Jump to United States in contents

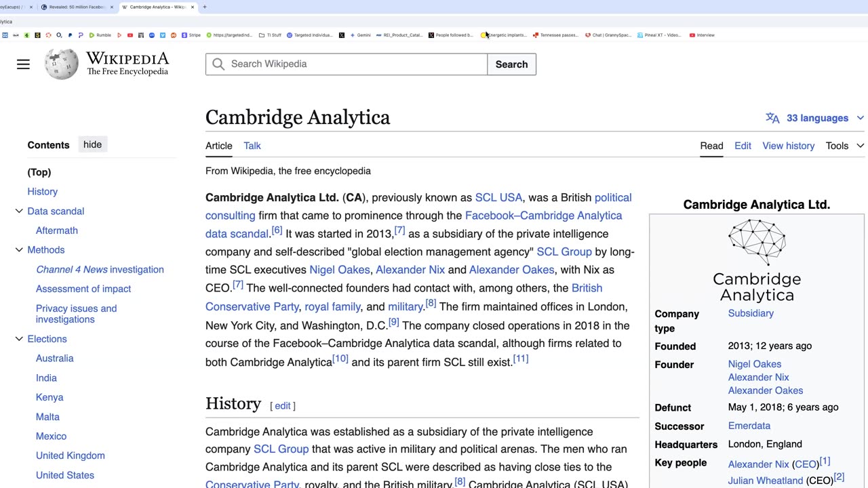tap(65, 475)
